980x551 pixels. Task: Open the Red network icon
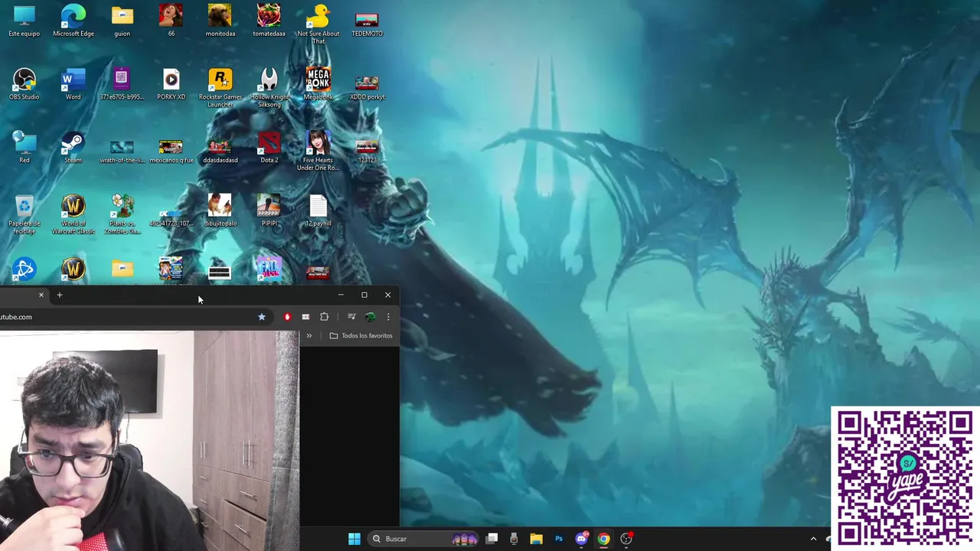pyautogui.click(x=24, y=148)
